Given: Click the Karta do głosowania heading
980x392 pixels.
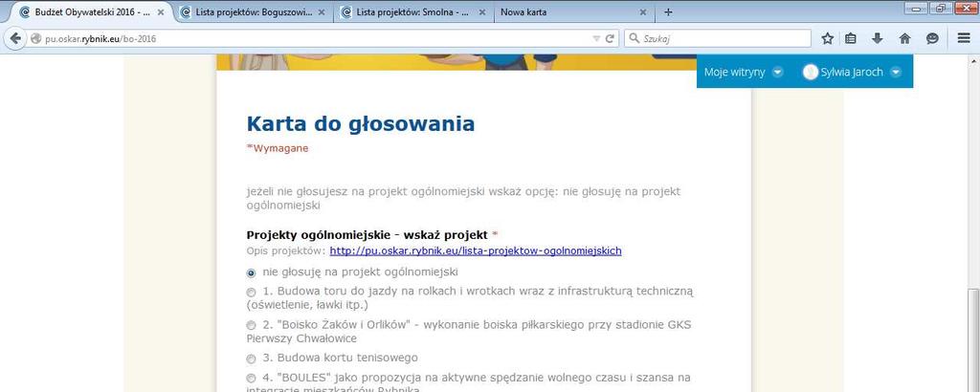Looking at the screenshot, I should point(361,123).
